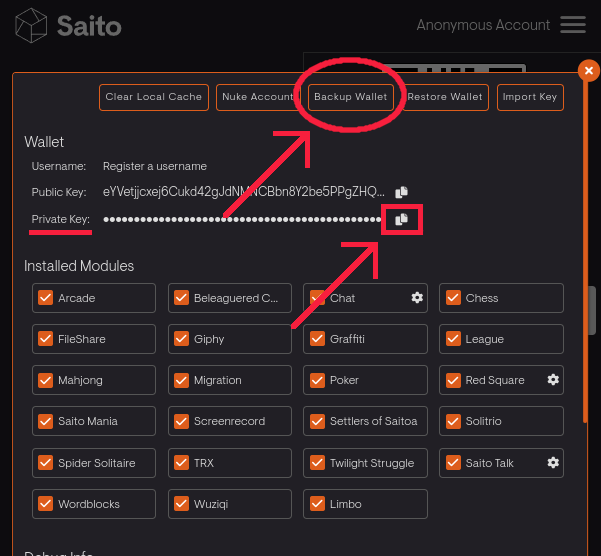Disable the Wuziqi module checkbox

point(181,504)
